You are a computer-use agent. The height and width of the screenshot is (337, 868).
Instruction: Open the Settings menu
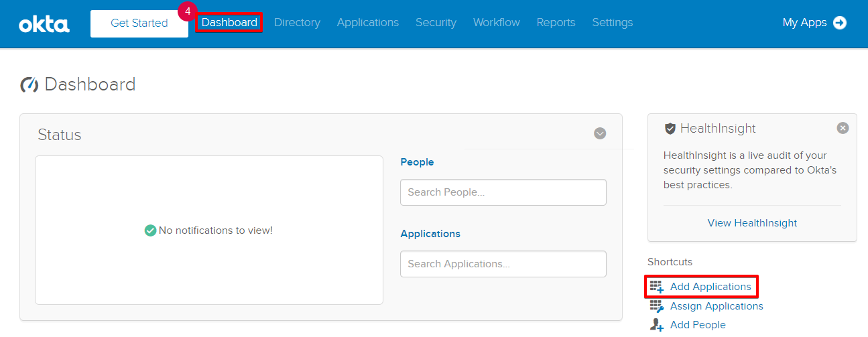point(612,23)
